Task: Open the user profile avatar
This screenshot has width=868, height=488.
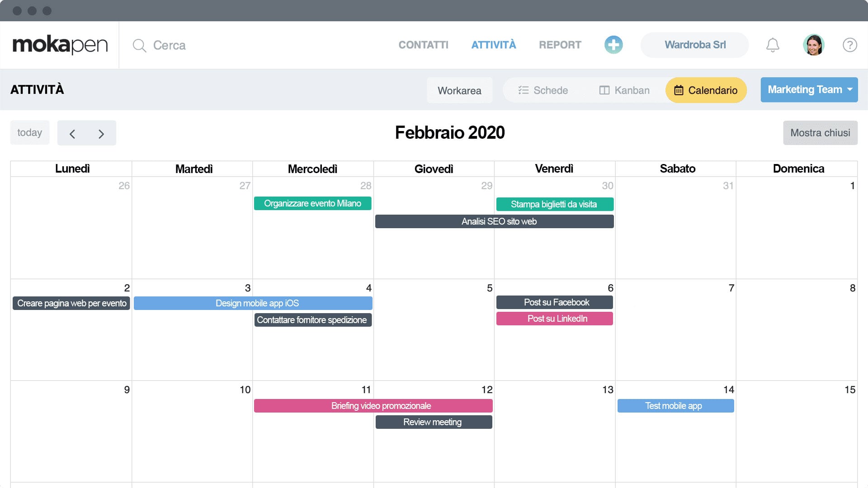Action: pyautogui.click(x=814, y=45)
